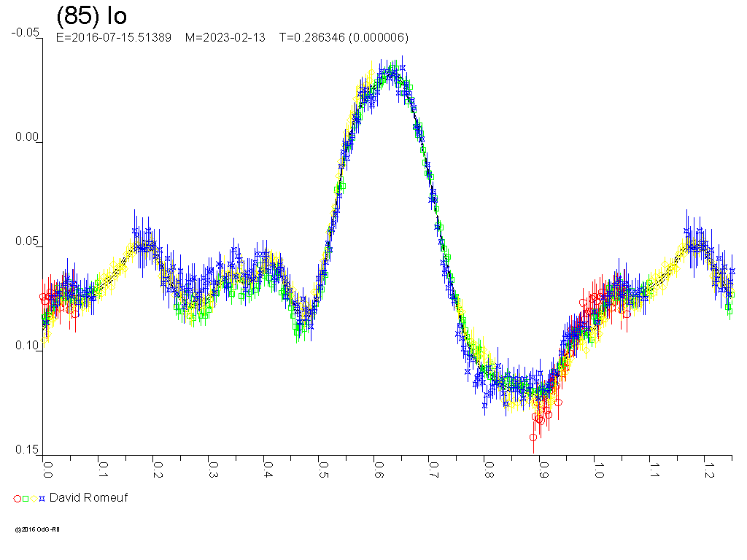The width and height of the screenshot is (747, 560).
Task: Click the David Romeuf legend label
Action: 88,497
